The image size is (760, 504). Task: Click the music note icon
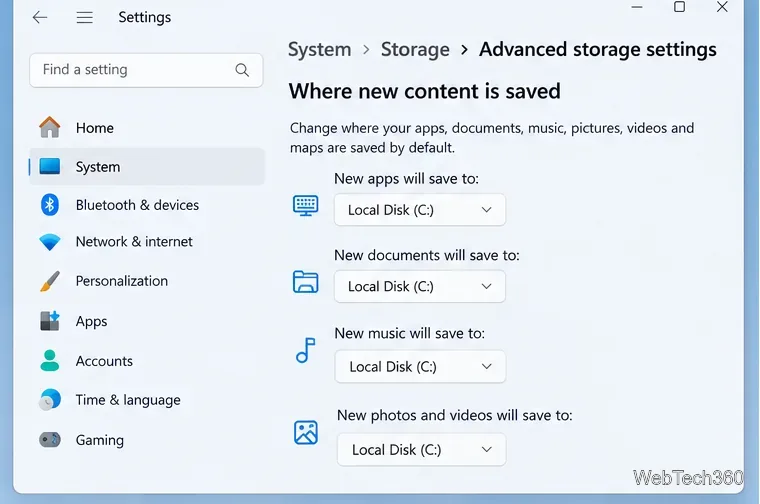click(305, 350)
